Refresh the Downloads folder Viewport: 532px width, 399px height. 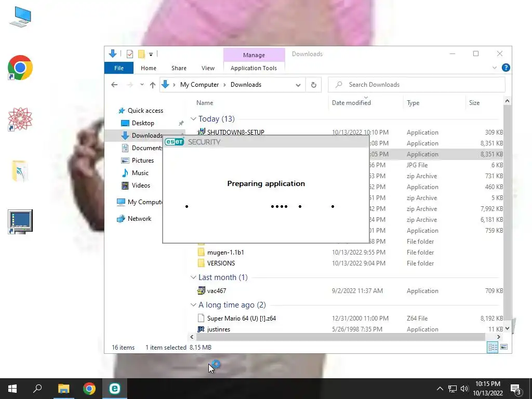(313, 85)
